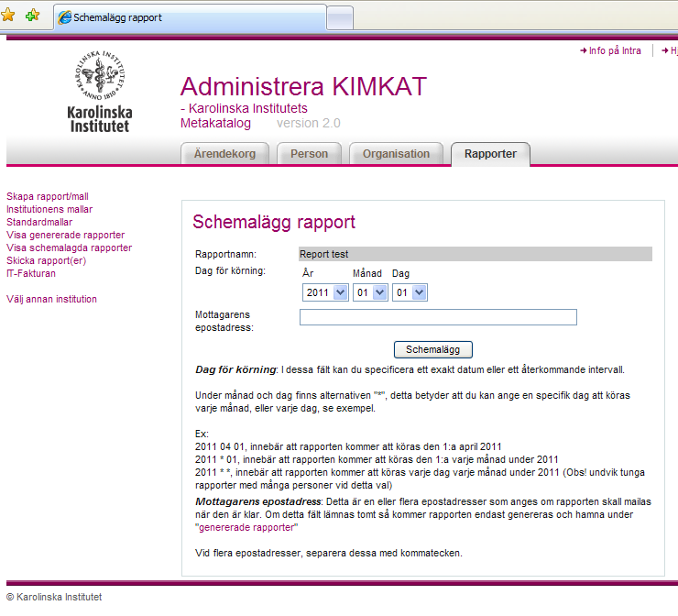View Visa genererade rapporter
The width and height of the screenshot is (678, 616).
66,235
